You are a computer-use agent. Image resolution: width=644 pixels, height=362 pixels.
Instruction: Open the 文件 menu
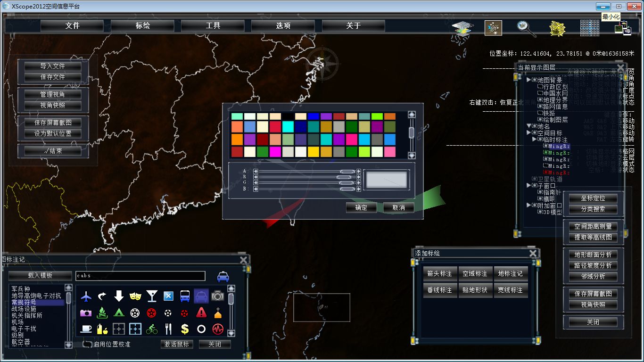72,26
